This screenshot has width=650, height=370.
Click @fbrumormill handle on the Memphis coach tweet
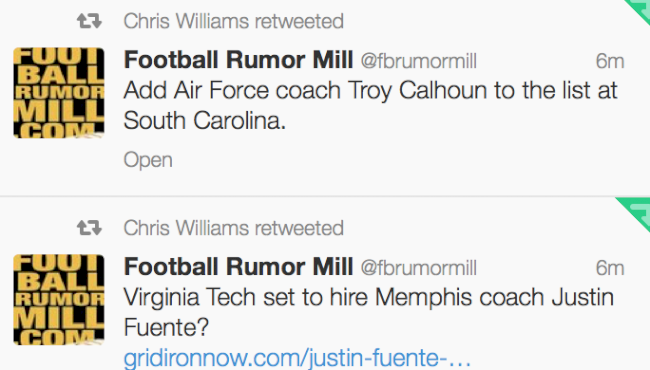coord(419,268)
